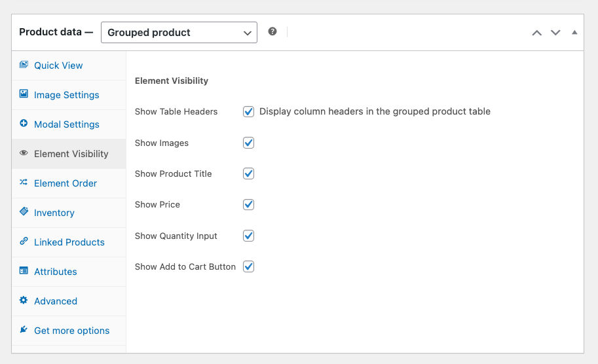
Task: Click the Advanced gear icon
Action: pyautogui.click(x=24, y=300)
